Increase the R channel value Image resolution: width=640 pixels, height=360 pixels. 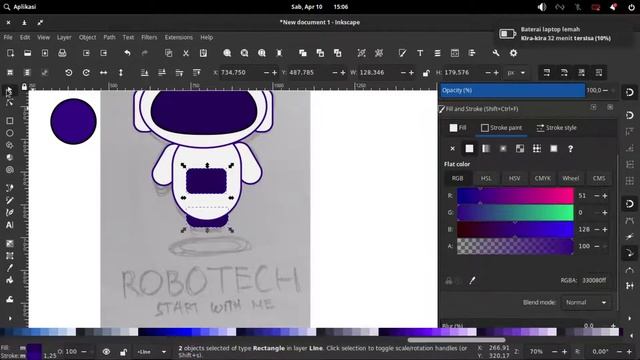pos(605,196)
